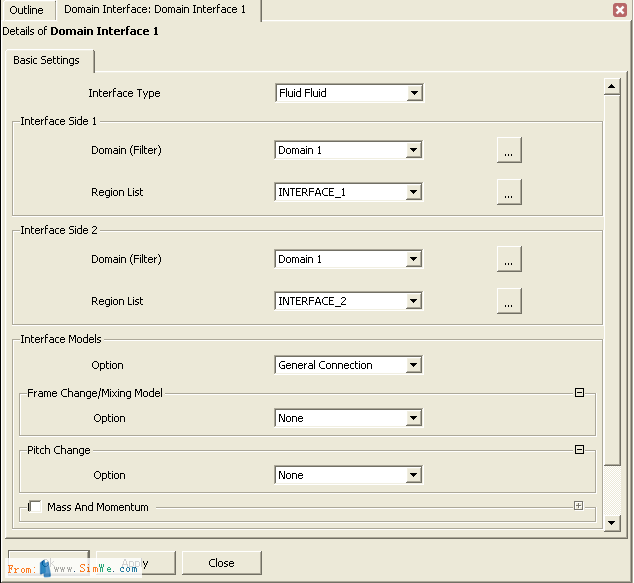
Task: Close the Domain Interface panel with red X
Action: click(x=619, y=10)
